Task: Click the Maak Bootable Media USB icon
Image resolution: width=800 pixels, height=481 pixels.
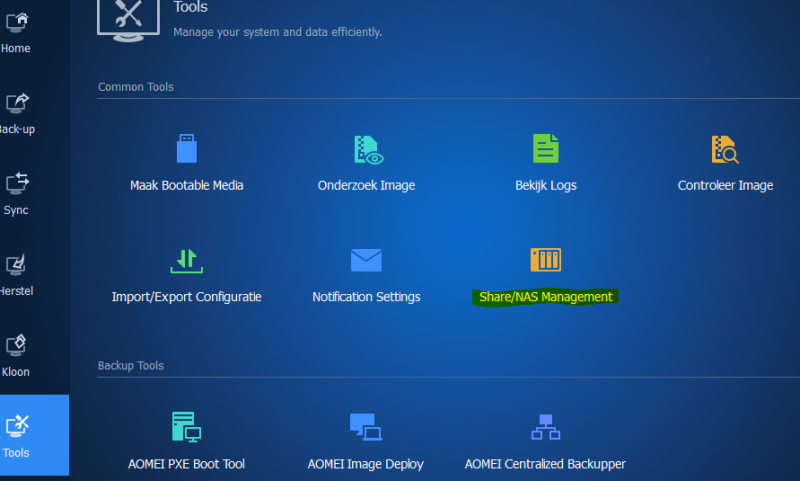Action: [187, 149]
